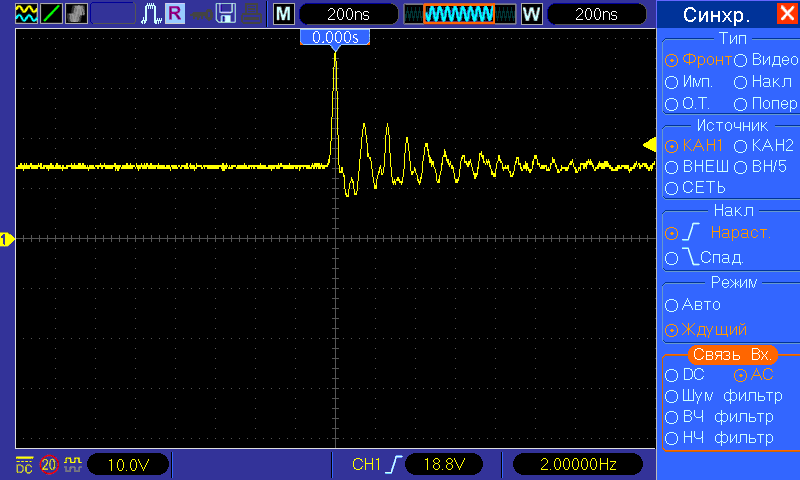Click the dual sine wave channel display icon
The width and height of the screenshot is (800, 480).
point(26,14)
